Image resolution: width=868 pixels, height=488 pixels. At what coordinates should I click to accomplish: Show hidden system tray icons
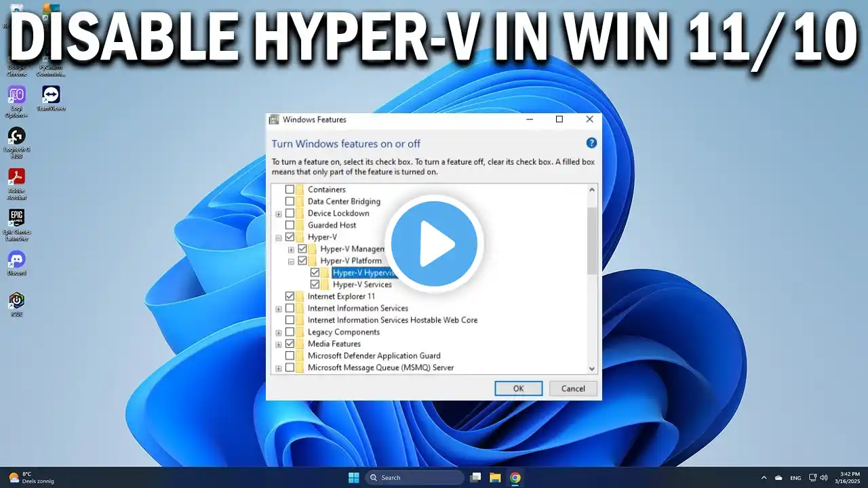(764, 477)
